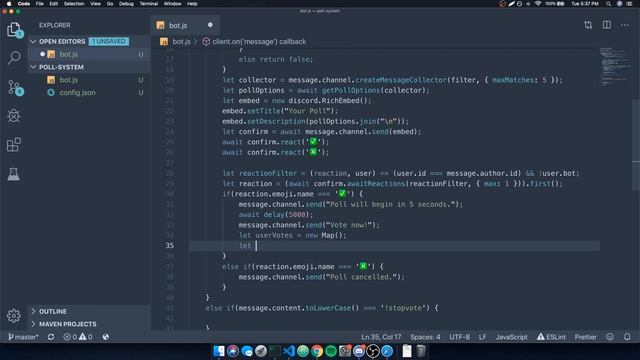Open the View menu
This screenshot has width=640, height=360.
(96, 4)
